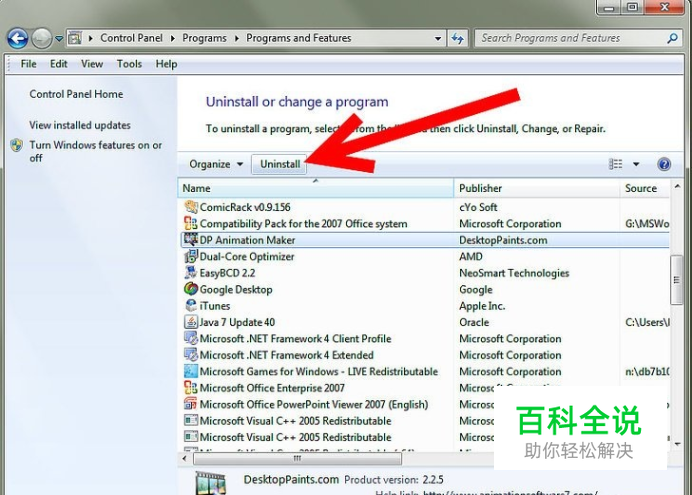Click the Back navigation arrow
Image resolution: width=692 pixels, height=495 pixels.
[18, 38]
